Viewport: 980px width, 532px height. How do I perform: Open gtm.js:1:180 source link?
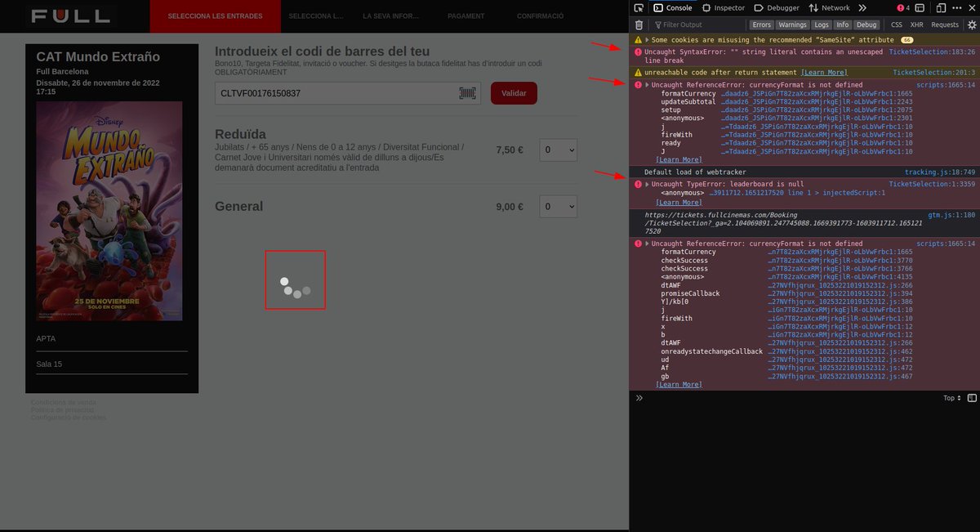click(x=951, y=214)
